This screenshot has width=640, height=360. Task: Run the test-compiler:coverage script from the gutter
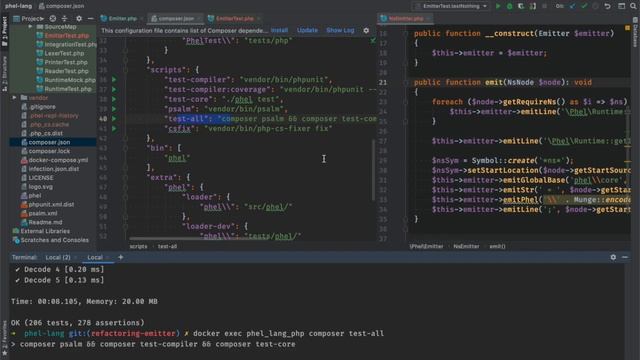click(114, 89)
